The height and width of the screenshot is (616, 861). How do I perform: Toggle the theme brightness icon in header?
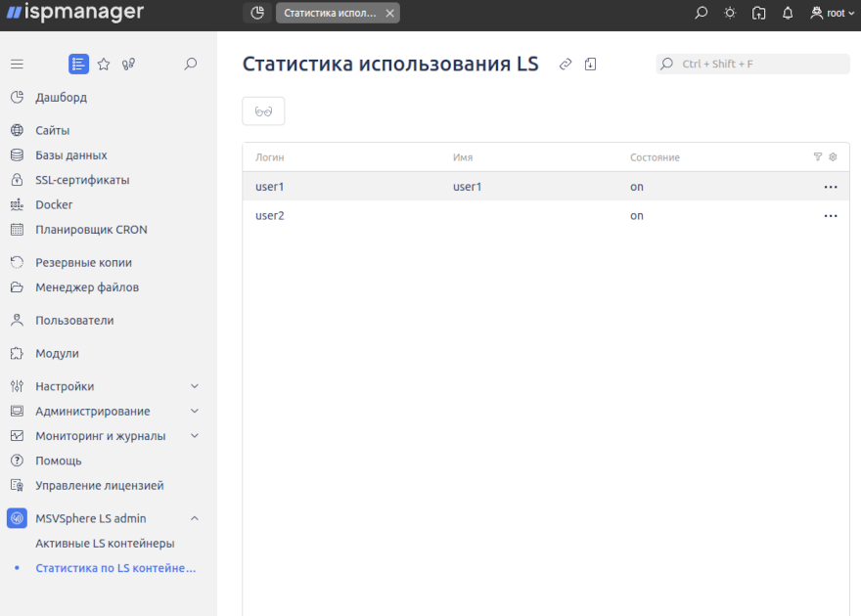coord(729,13)
